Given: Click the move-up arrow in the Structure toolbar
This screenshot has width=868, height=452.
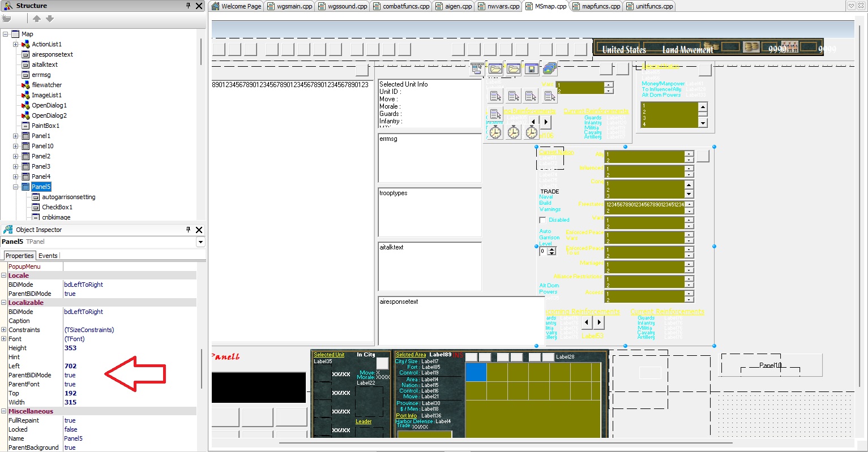Looking at the screenshot, I should click(37, 18).
